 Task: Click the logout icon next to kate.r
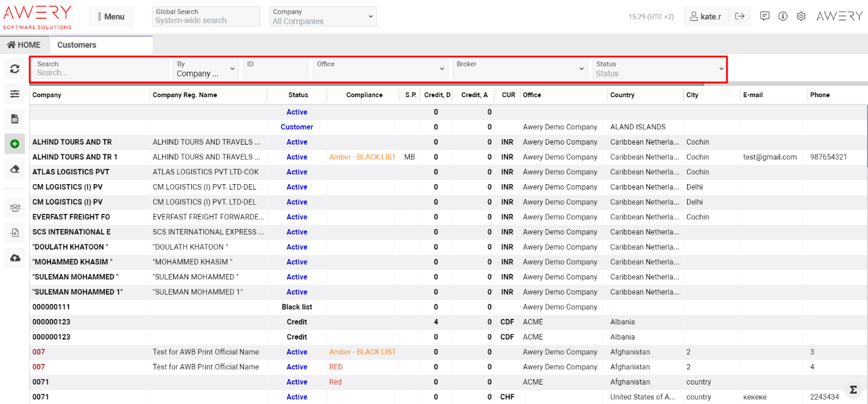click(739, 16)
